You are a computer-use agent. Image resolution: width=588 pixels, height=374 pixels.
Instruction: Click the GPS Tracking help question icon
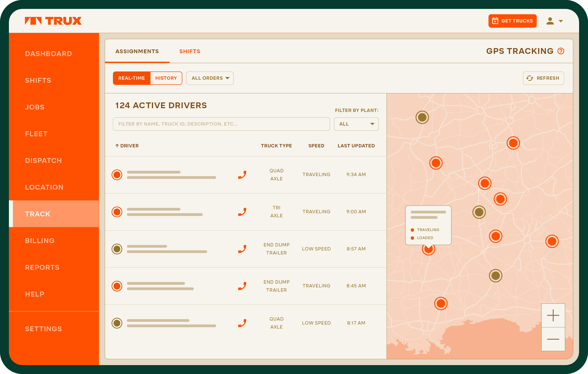[561, 51]
